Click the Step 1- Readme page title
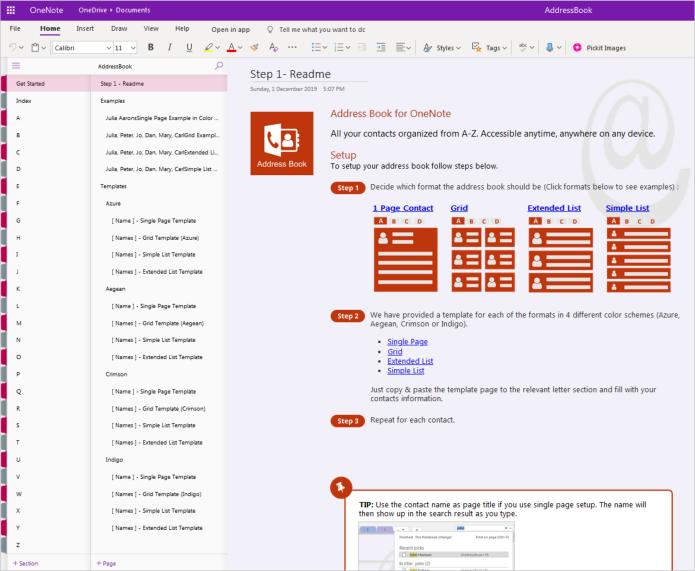The height and width of the screenshot is (571, 695). pyautogui.click(x=290, y=74)
